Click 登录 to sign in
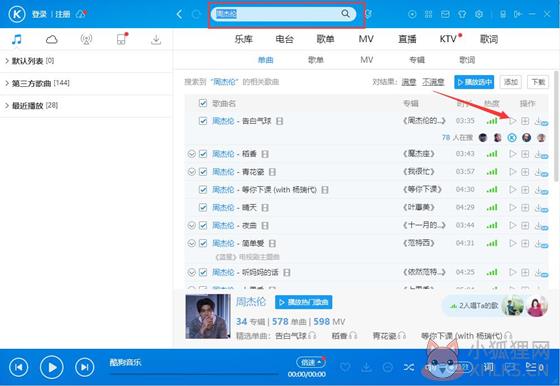Image resolution: width=560 pixels, height=386 pixels. [39, 14]
